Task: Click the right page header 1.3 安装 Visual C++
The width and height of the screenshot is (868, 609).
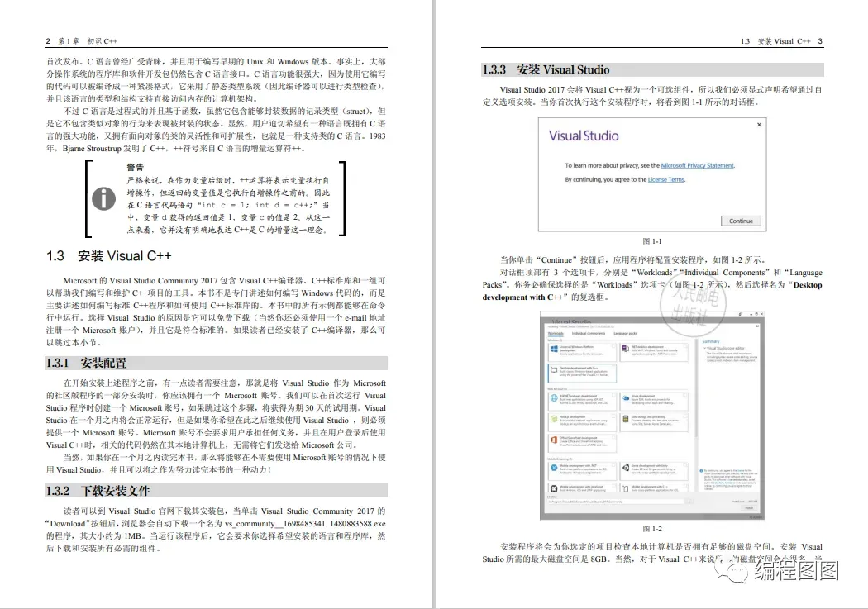Action: tap(775, 41)
